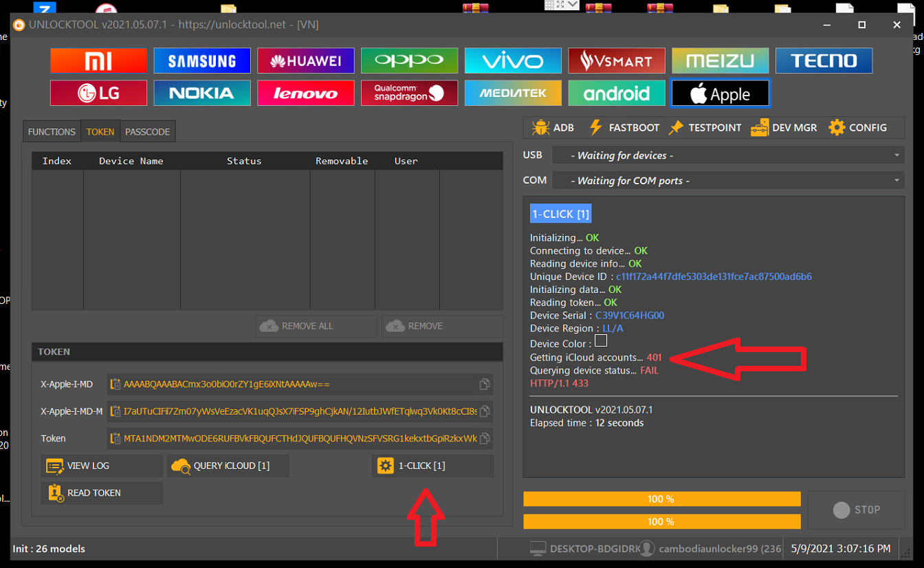Click the lower 100% progress bar

tap(662, 521)
